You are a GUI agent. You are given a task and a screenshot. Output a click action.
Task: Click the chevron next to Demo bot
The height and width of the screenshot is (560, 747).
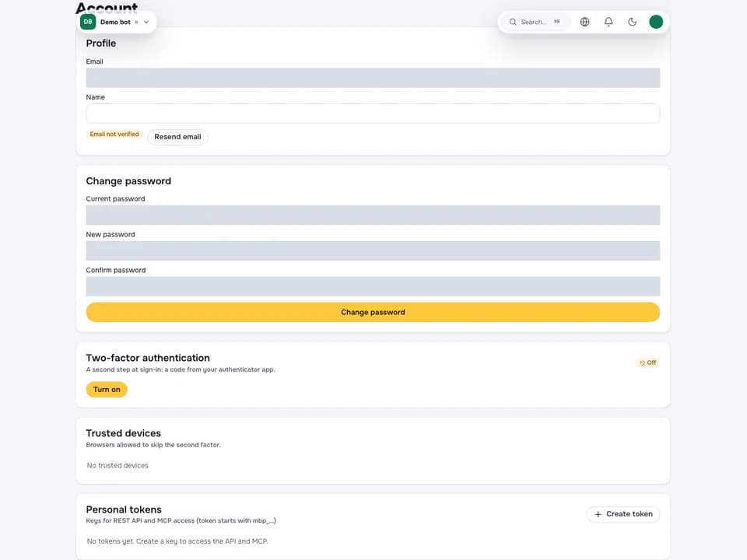point(146,22)
